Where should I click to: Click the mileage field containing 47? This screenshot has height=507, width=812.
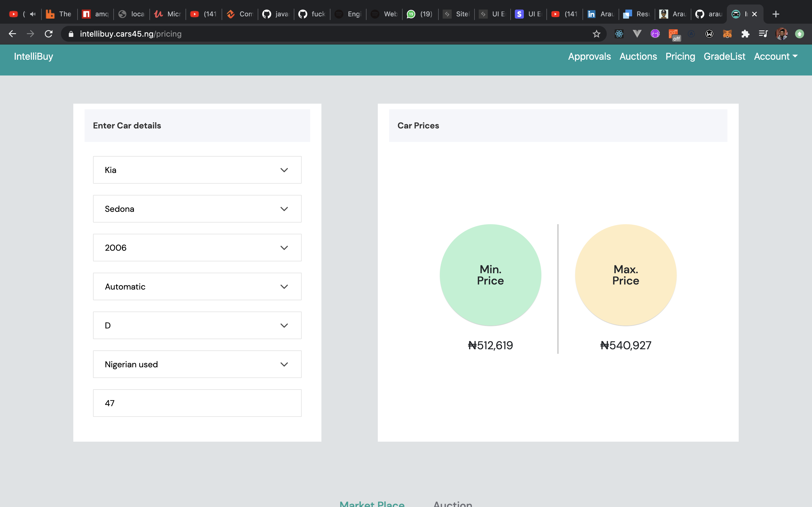point(197,403)
